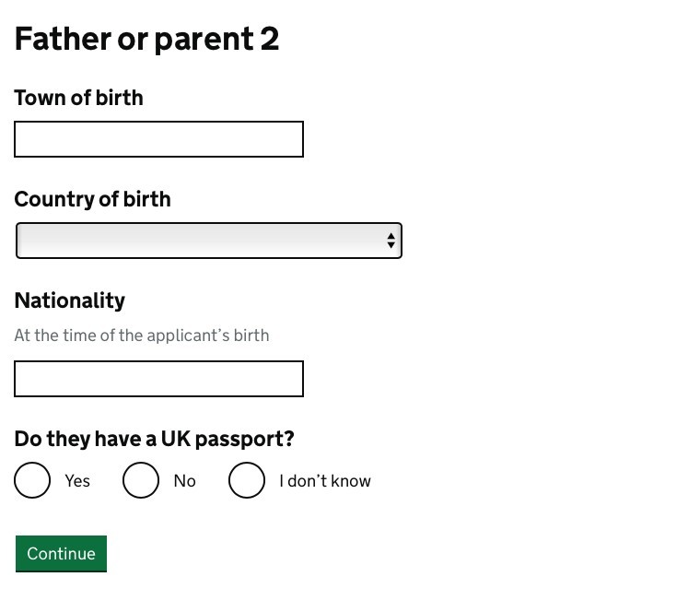Open the Country of birth dropdown
This screenshot has height=612, width=700.
point(208,241)
